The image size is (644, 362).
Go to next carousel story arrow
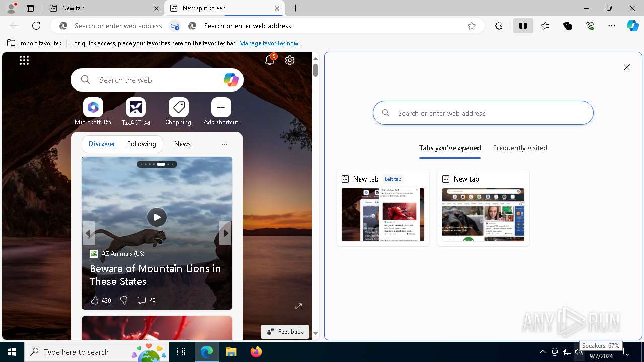(225, 233)
